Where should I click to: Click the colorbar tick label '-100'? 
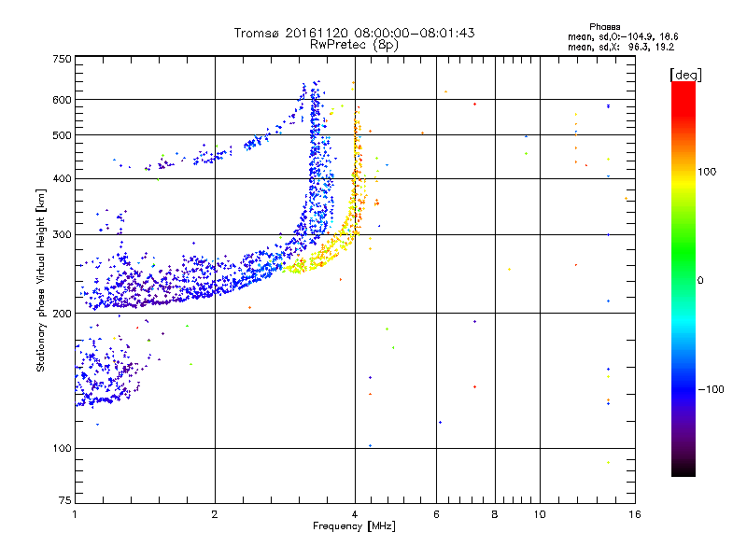[x=711, y=389]
